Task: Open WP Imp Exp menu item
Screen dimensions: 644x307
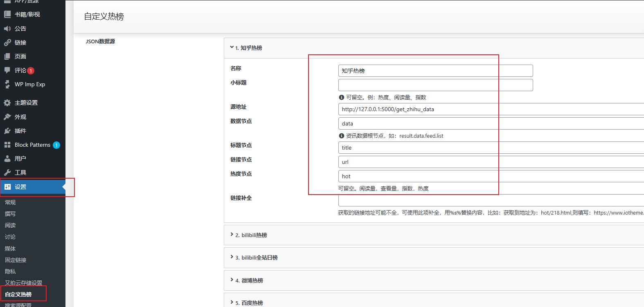Action: tap(29, 84)
